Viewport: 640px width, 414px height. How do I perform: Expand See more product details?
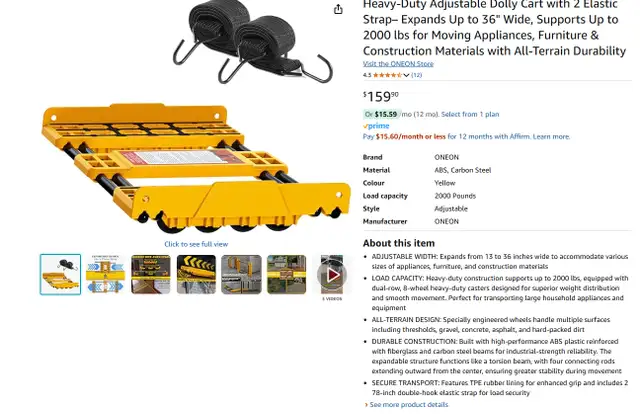pos(409,405)
